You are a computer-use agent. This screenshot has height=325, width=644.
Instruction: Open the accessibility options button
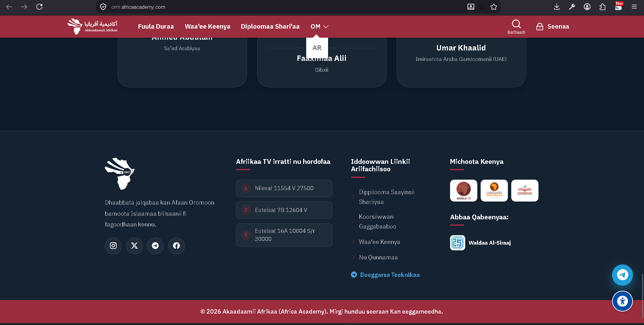pyautogui.click(x=622, y=301)
